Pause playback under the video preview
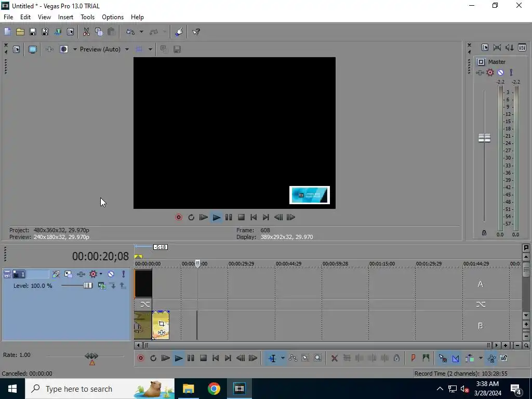The height and width of the screenshot is (399, 532). tap(229, 217)
